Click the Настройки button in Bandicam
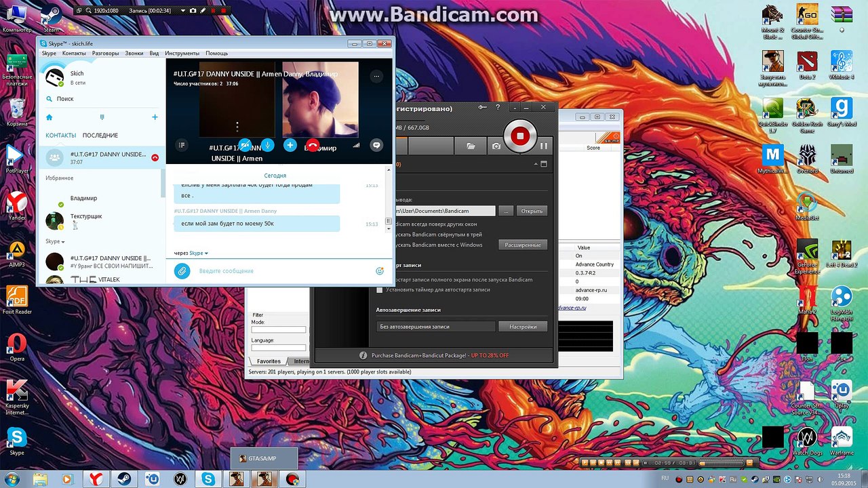Screen dimensions: 868x488 [523, 327]
